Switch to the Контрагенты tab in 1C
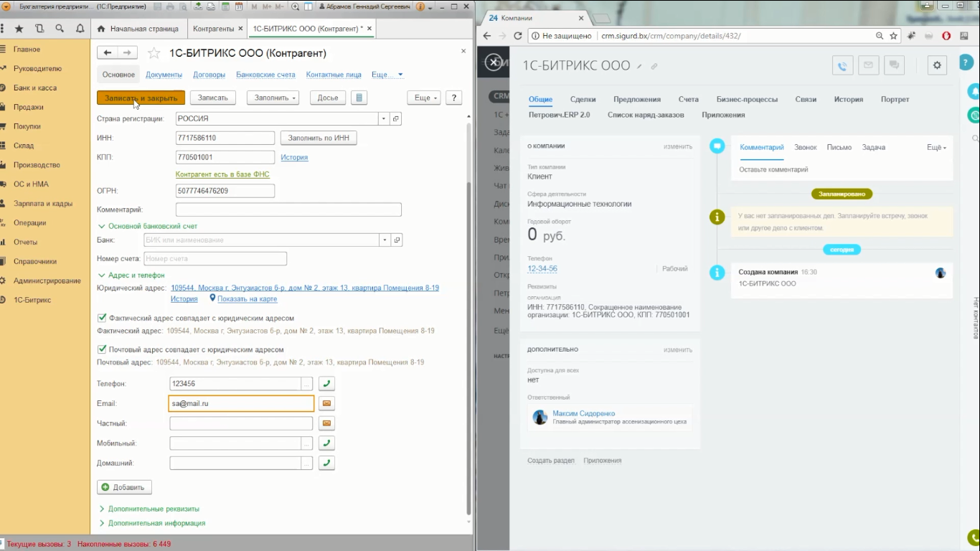This screenshot has height=551, width=980. [214, 29]
